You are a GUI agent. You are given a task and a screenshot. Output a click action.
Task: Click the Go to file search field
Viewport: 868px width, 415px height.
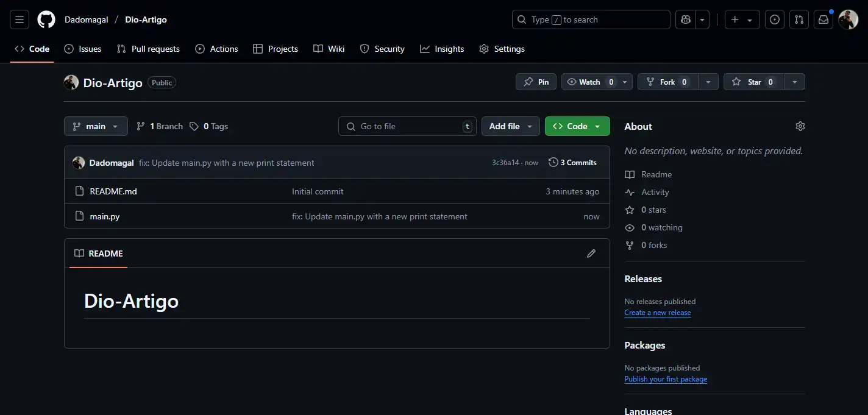click(407, 126)
